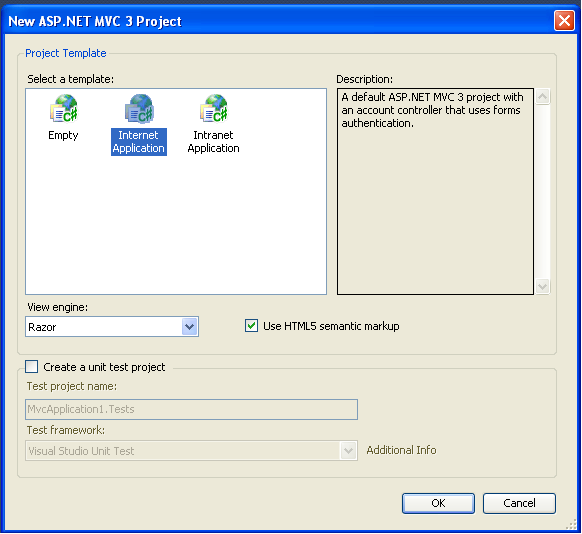Enable Create a unit test project
This screenshot has width=582, height=534.
(32, 367)
